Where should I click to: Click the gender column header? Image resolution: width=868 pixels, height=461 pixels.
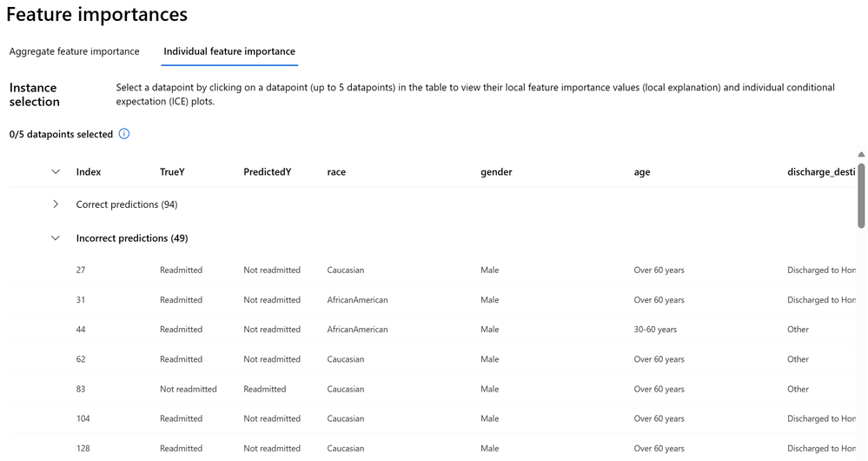tap(496, 171)
